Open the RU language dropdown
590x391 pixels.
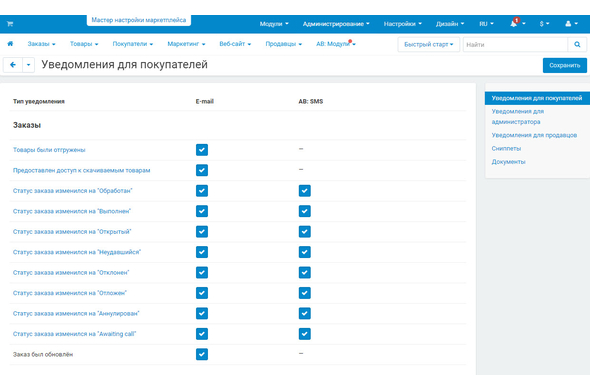(x=486, y=24)
